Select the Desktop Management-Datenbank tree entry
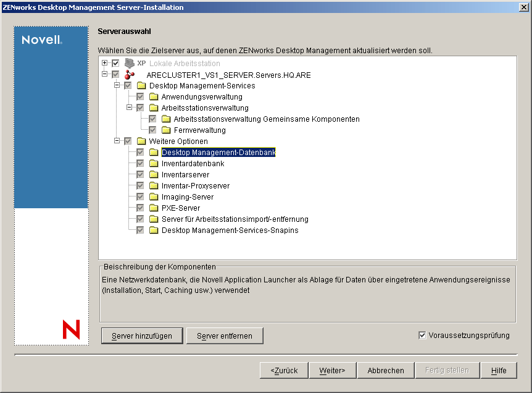 coord(217,152)
